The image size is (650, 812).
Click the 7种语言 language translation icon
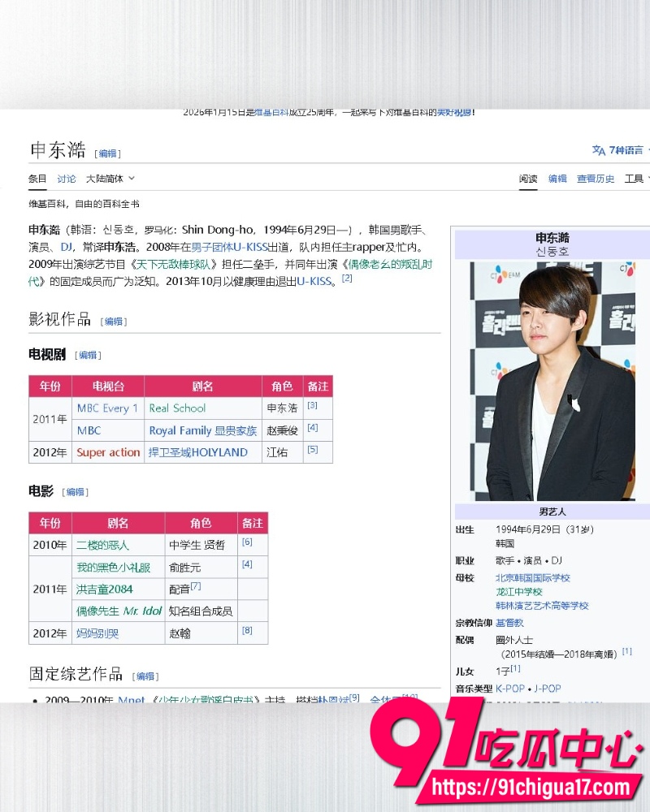click(x=599, y=150)
